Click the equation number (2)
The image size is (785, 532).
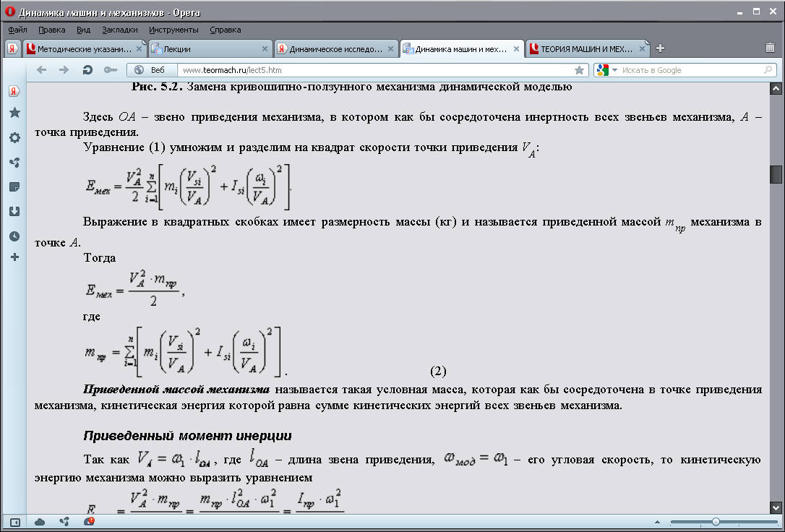coord(438,371)
